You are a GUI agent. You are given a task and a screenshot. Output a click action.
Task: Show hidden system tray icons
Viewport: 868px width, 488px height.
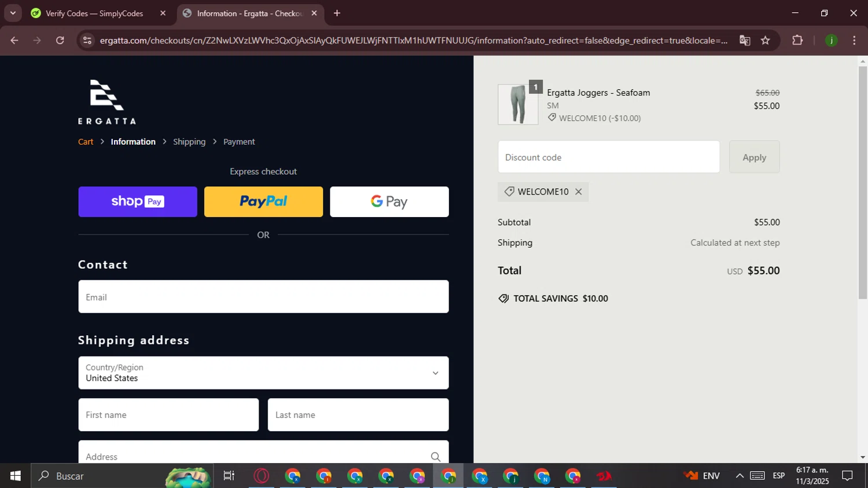click(x=740, y=476)
